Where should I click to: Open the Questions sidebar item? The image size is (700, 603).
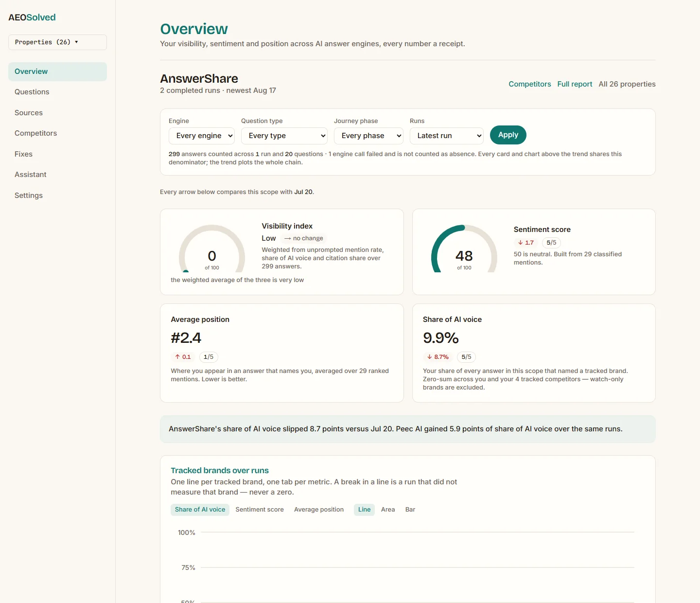coord(57,92)
